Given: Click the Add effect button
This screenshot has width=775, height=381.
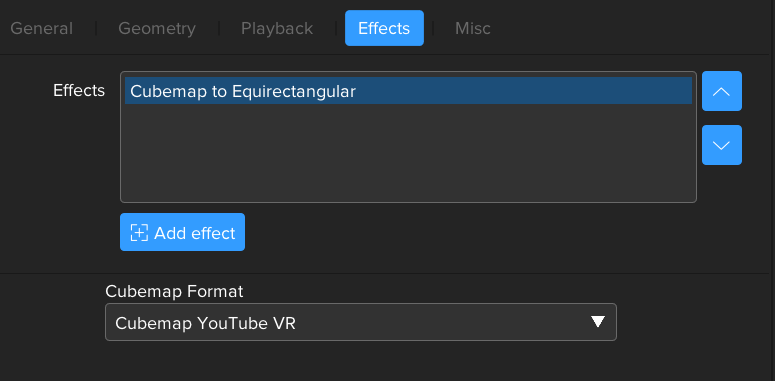Looking at the screenshot, I should pyautogui.click(x=182, y=232).
